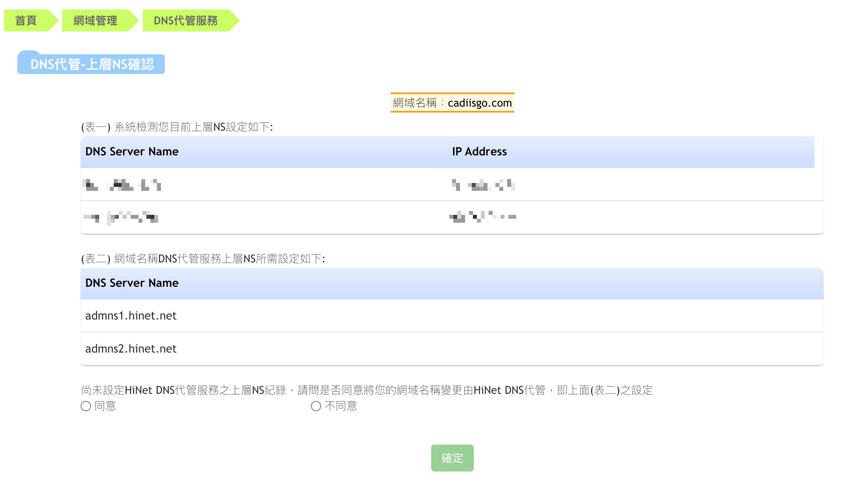
Task: Click the second blurred IP address
Action: pos(483,217)
